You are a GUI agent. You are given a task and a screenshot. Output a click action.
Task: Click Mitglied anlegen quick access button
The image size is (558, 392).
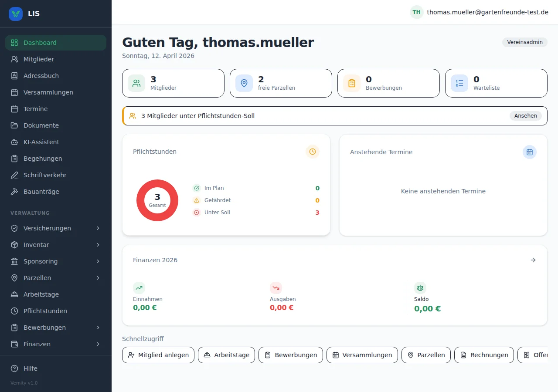click(x=158, y=355)
